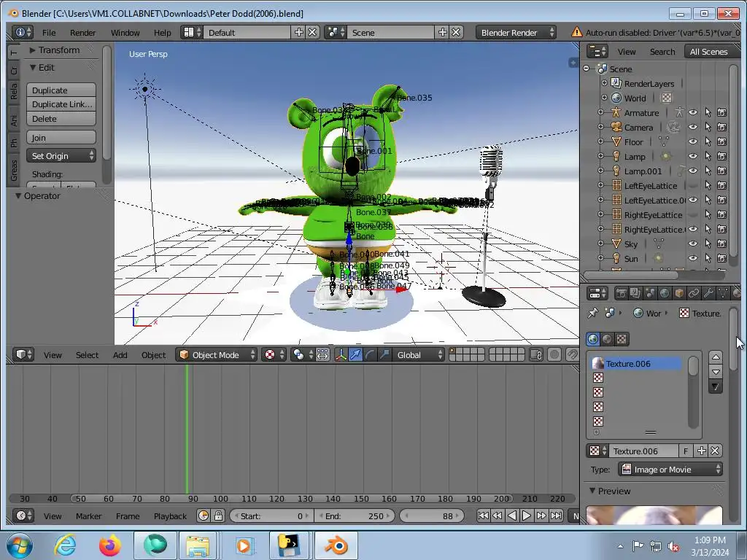
Task: Click the Duplicate button
Action: (x=61, y=90)
